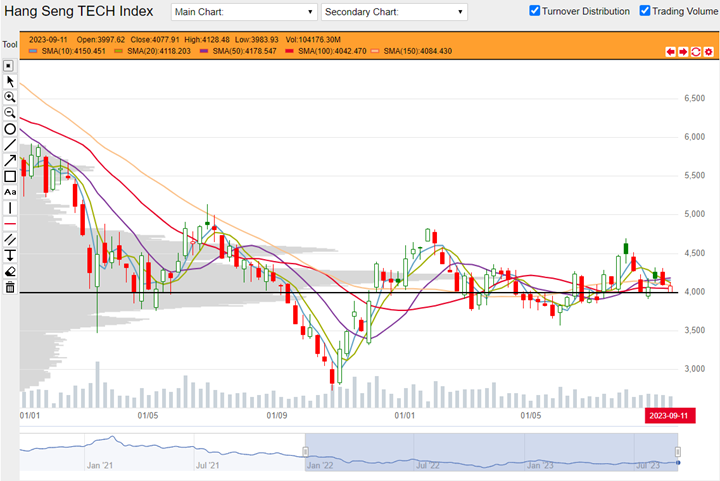Click the Jan '21 label in navigator
Image resolution: width=720 pixels, height=481 pixels.
100,465
